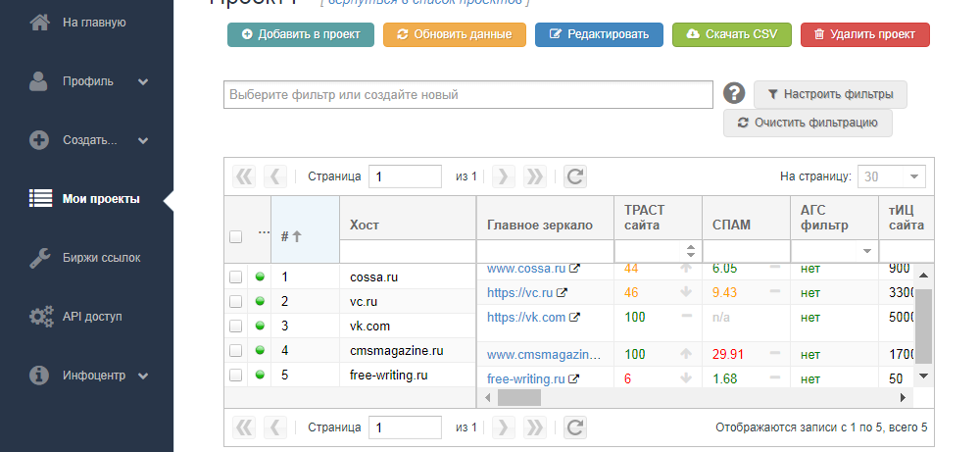This screenshot has height=452, width=980.
Task: Sort by the 'ТРАСТ сайта' column header
Action: [659, 218]
